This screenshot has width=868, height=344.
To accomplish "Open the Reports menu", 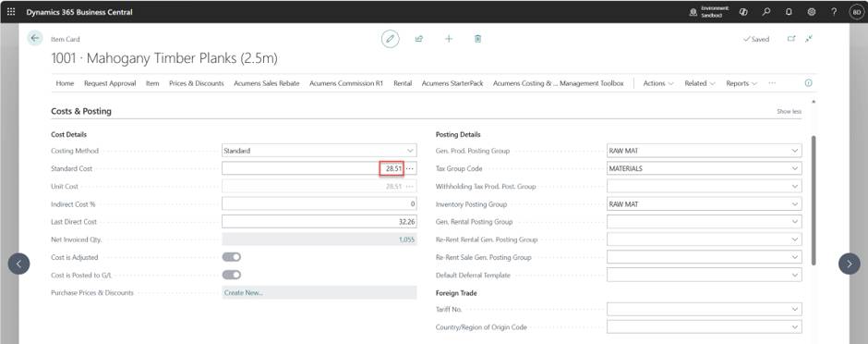I will [x=741, y=83].
